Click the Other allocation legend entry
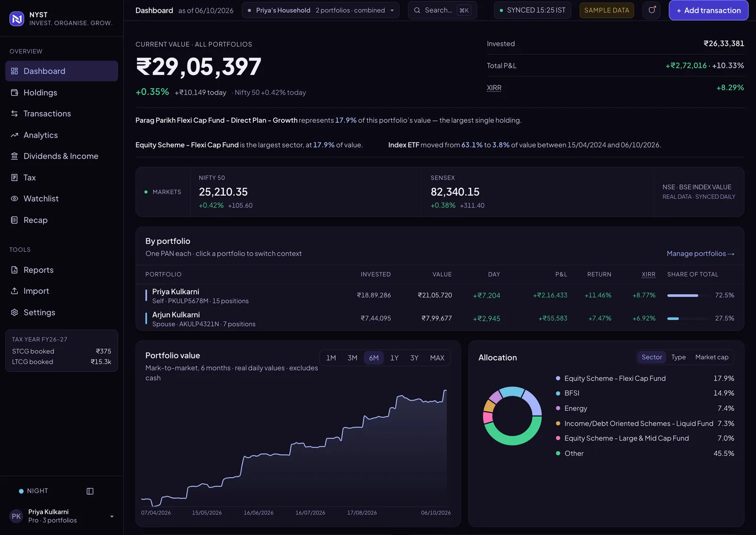Image resolution: width=756 pixels, height=535 pixels. point(645,453)
